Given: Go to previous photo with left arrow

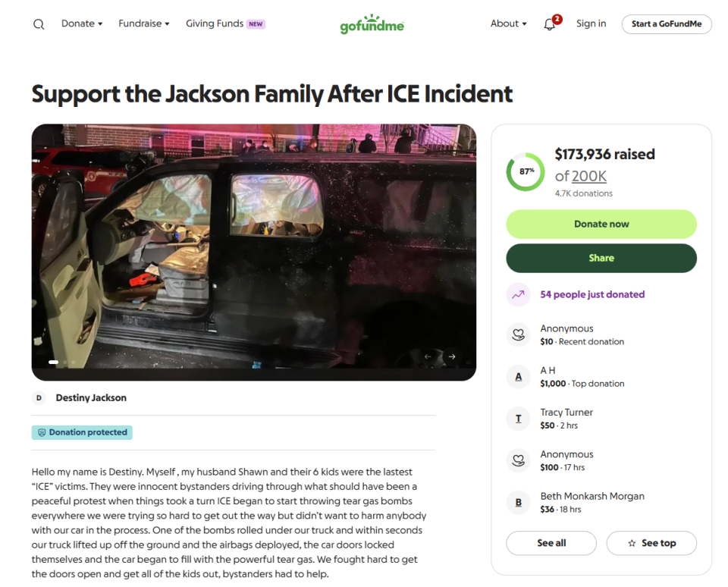Looking at the screenshot, I should point(428,356).
